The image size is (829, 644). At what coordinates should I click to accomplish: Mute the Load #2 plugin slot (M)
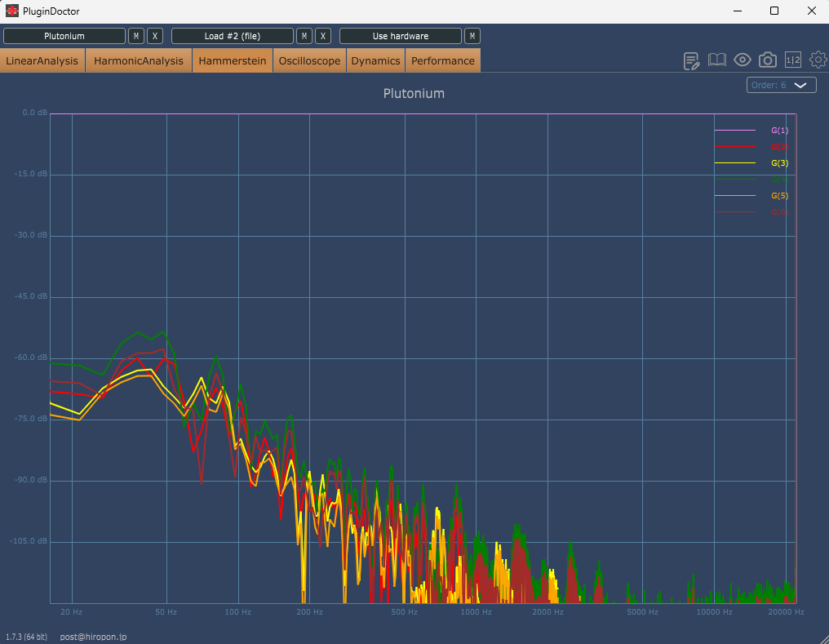click(x=304, y=36)
